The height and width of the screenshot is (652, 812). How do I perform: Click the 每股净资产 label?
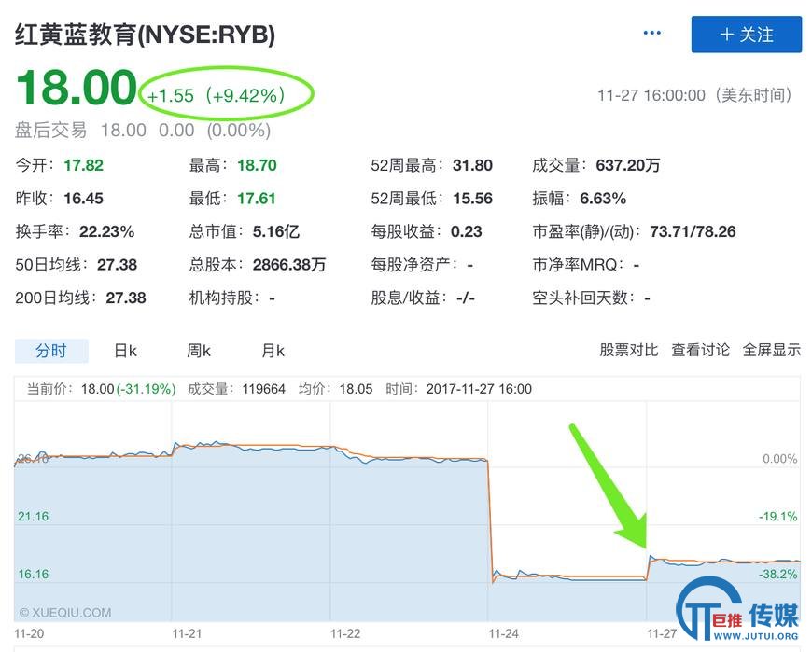pyautogui.click(x=414, y=265)
